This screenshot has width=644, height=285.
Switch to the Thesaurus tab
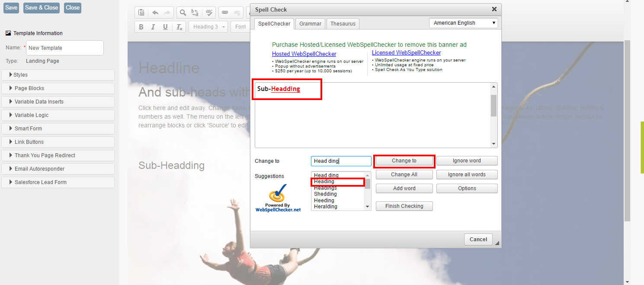click(x=343, y=24)
